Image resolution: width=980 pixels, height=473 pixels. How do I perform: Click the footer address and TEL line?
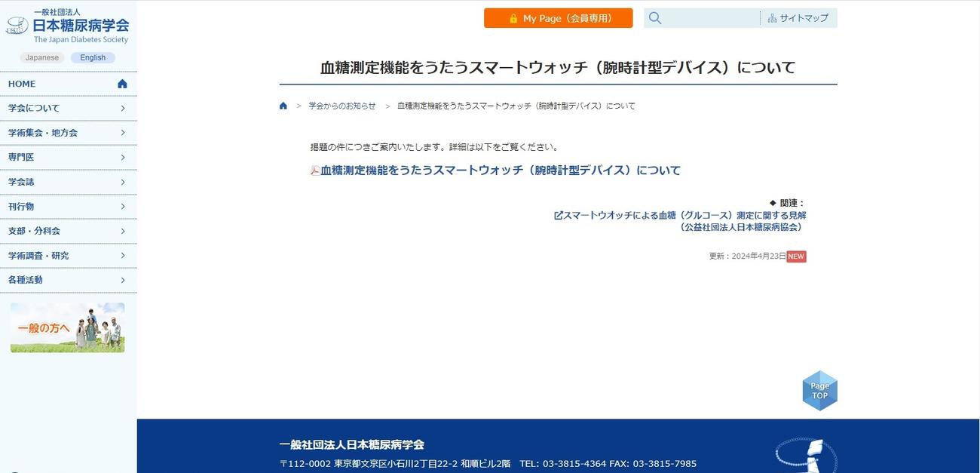488,463
